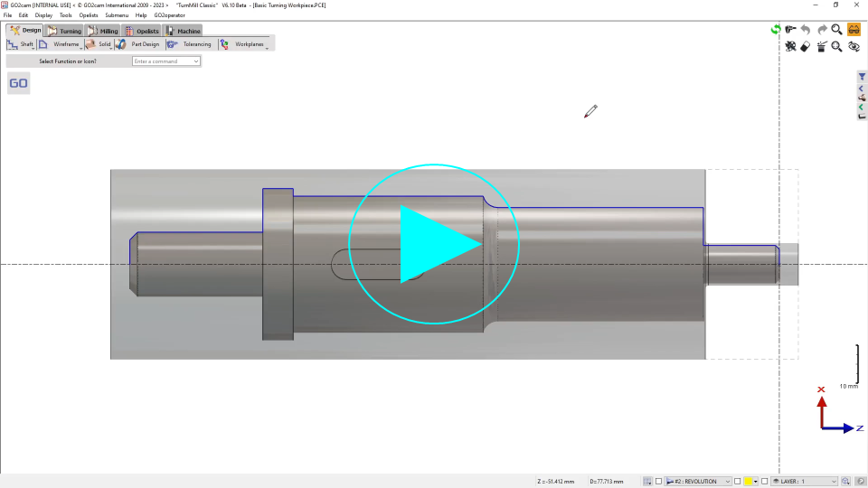Select the eraser tool icon
Image resolution: width=868 pixels, height=488 pixels.
click(806, 46)
